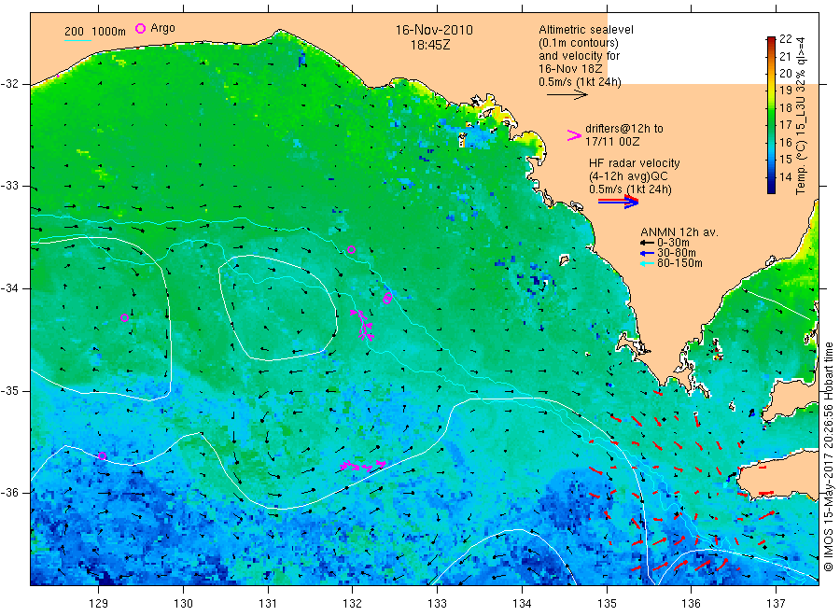
Task: Click longitude axis label 134
Action: click(522, 604)
